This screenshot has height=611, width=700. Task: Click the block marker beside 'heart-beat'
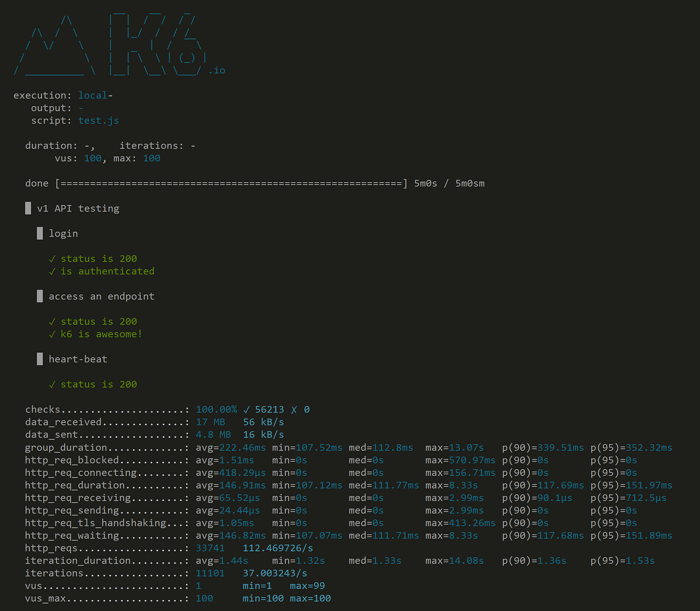(40, 359)
